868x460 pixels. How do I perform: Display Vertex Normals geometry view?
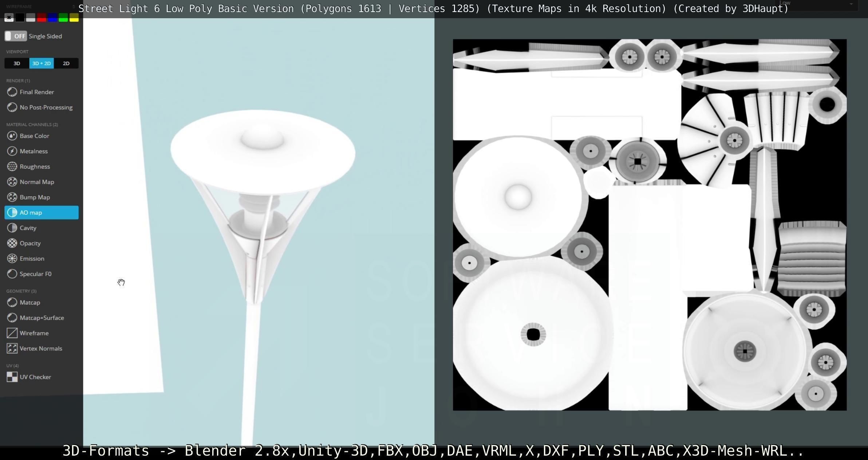point(42,349)
